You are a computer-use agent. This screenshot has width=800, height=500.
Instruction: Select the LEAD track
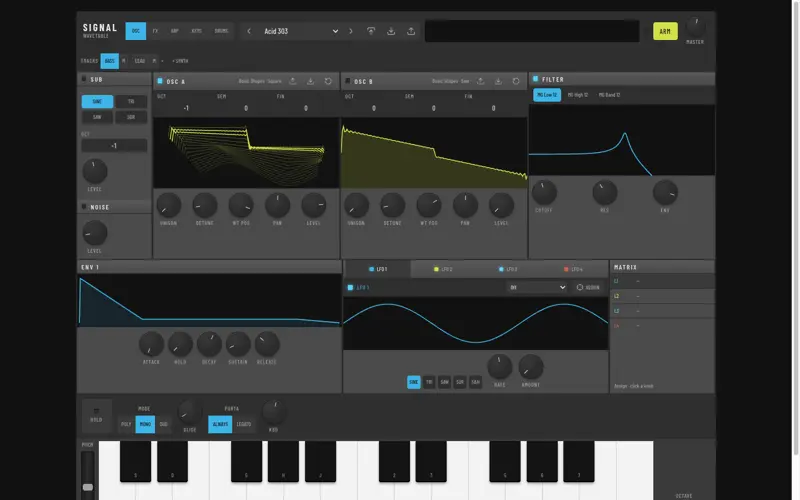(139, 61)
